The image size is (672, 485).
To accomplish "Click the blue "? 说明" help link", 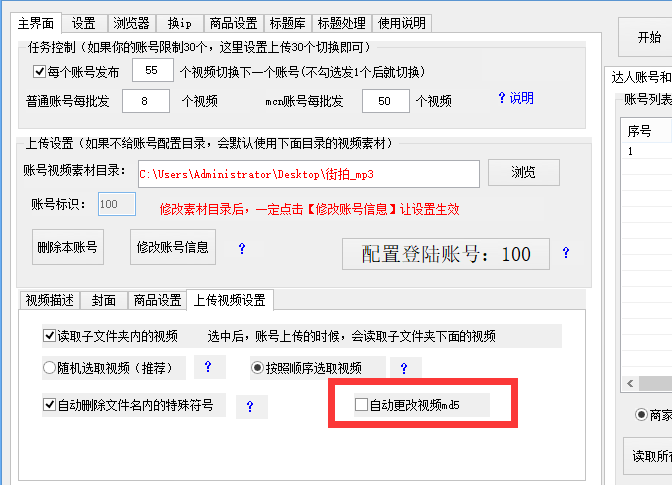I will (515, 99).
